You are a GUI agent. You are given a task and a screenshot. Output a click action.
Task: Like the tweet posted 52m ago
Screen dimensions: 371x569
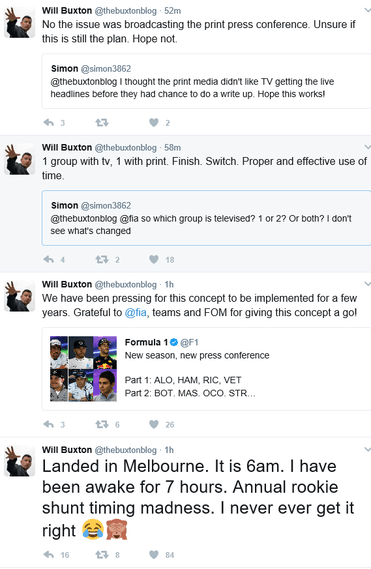(x=154, y=123)
